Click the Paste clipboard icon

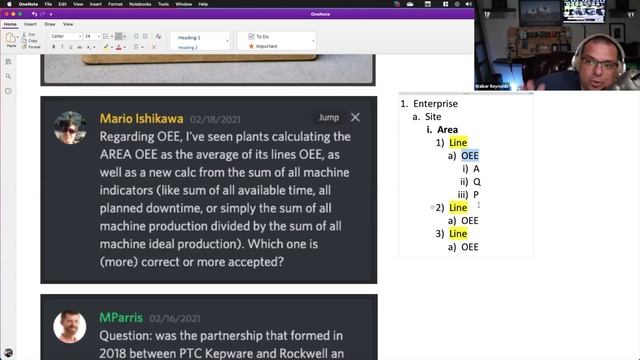point(11,38)
